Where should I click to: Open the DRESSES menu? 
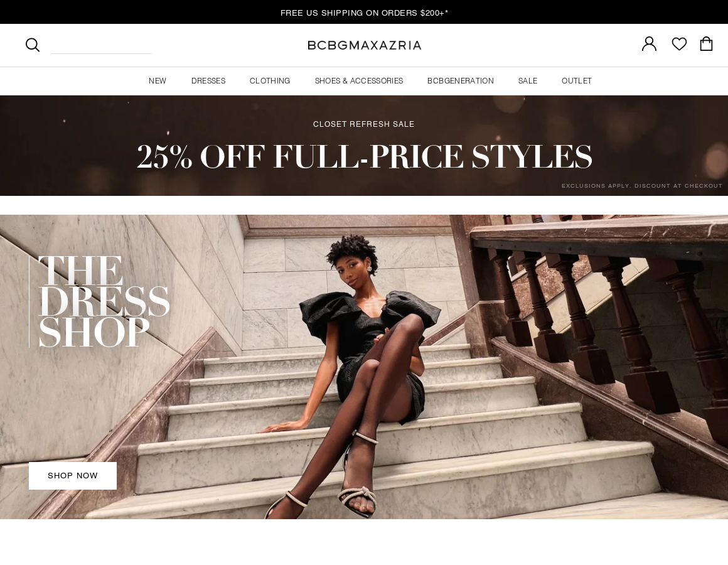[208, 81]
